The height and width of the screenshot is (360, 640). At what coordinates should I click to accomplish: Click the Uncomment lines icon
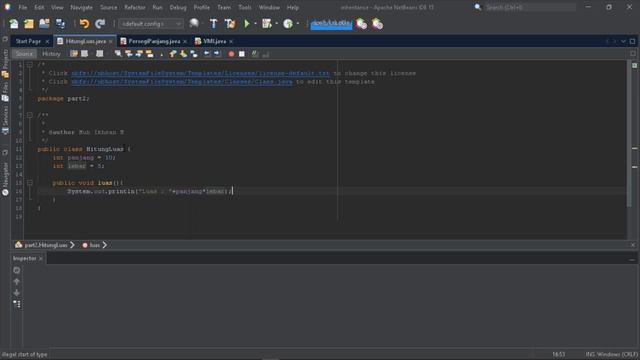(266, 54)
